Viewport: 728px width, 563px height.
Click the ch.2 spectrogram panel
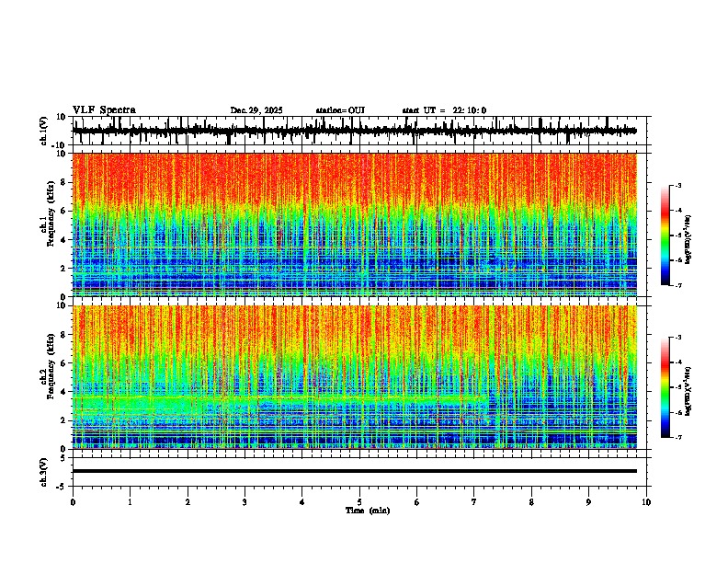pos(355,377)
